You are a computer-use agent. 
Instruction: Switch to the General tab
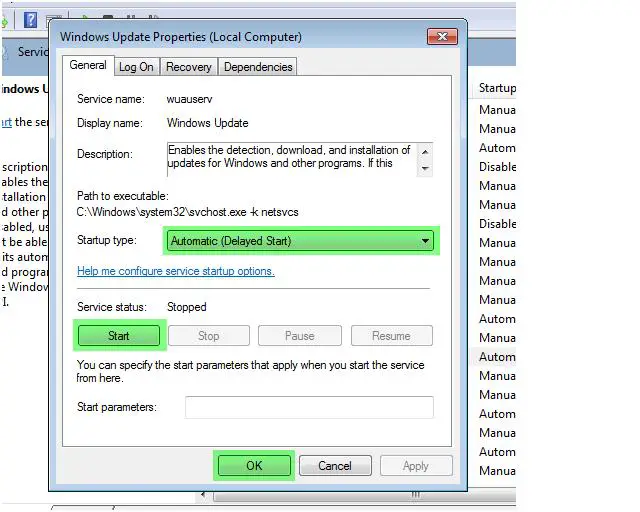(x=88, y=65)
